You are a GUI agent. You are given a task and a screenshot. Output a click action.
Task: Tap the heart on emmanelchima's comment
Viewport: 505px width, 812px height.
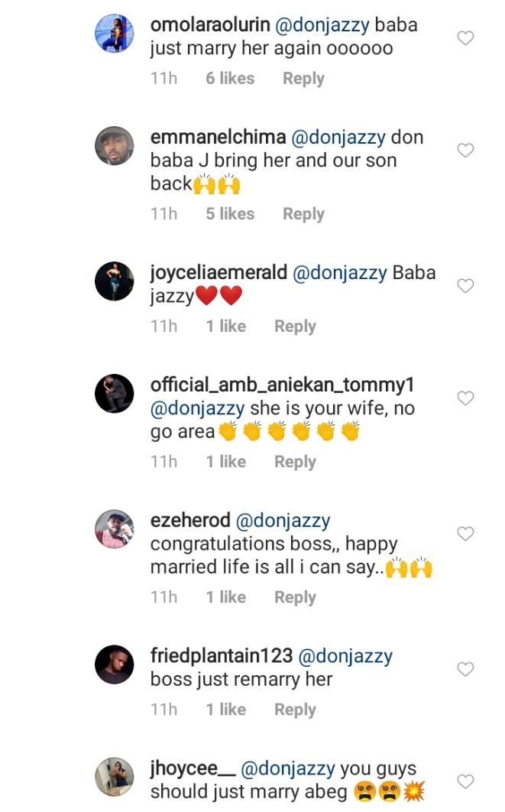coord(465,151)
